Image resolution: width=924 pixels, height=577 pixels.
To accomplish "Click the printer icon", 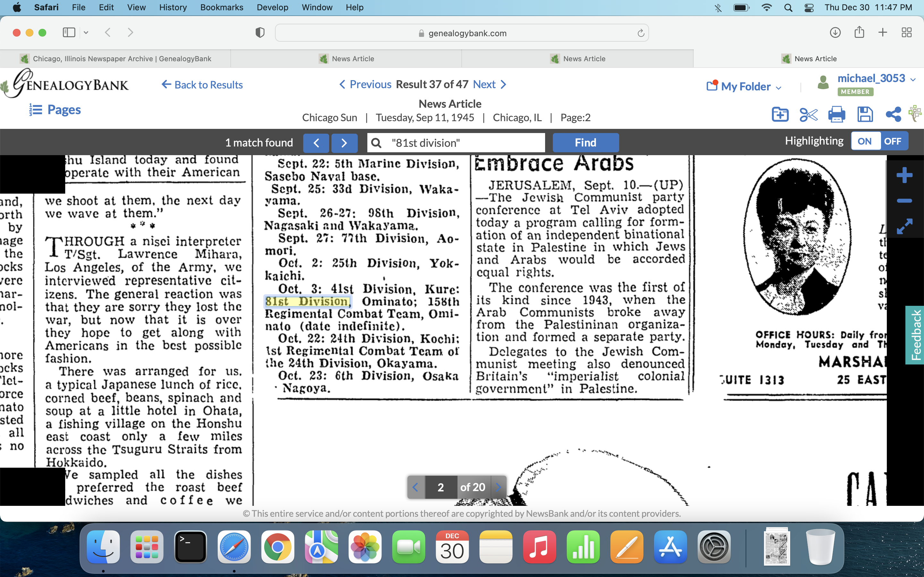I will click(836, 114).
